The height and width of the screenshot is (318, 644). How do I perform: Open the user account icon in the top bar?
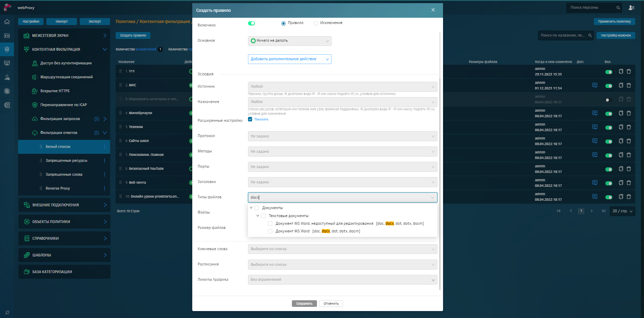[x=631, y=8]
